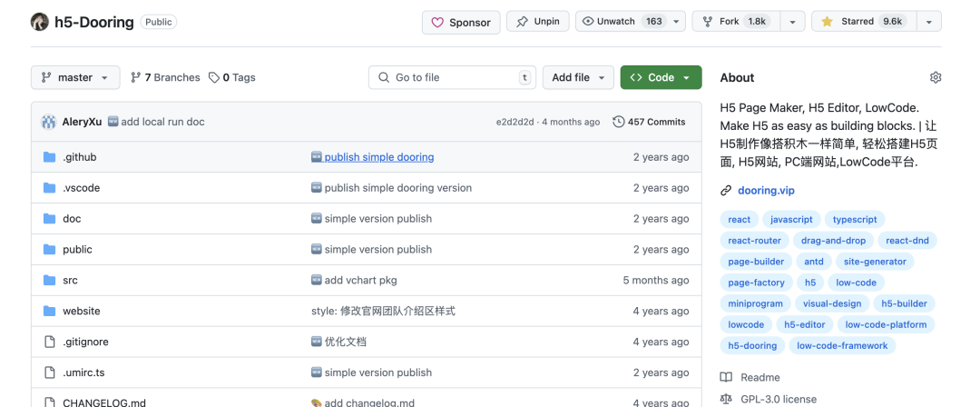Open the CHANGELOG.md file name

point(104,402)
